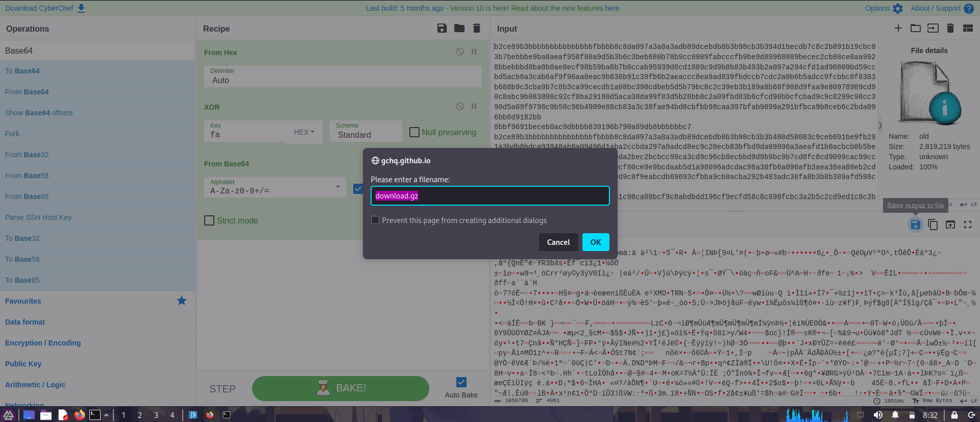
Task: Select the Fork operation
Action: 97,134
